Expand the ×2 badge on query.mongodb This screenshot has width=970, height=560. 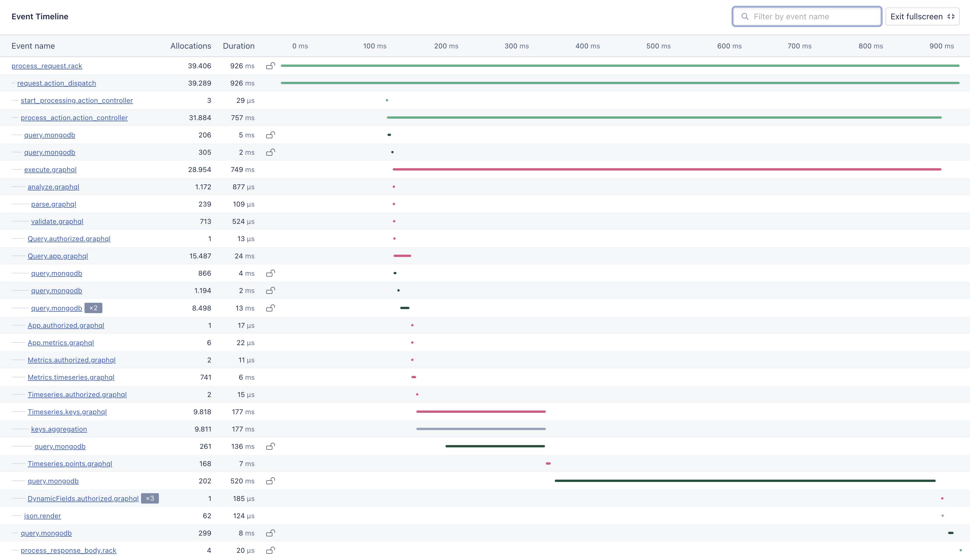(93, 308)
